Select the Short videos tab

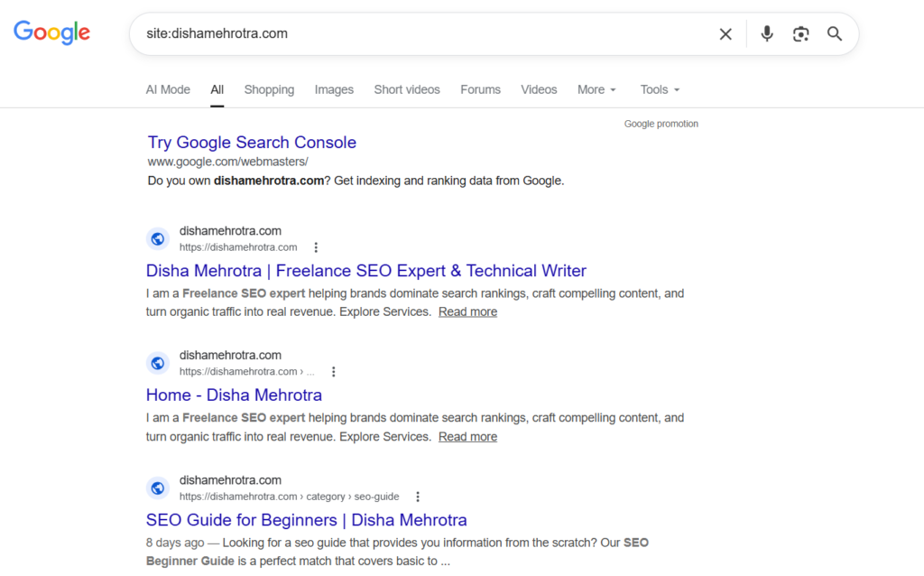click(x=407, y=89)
